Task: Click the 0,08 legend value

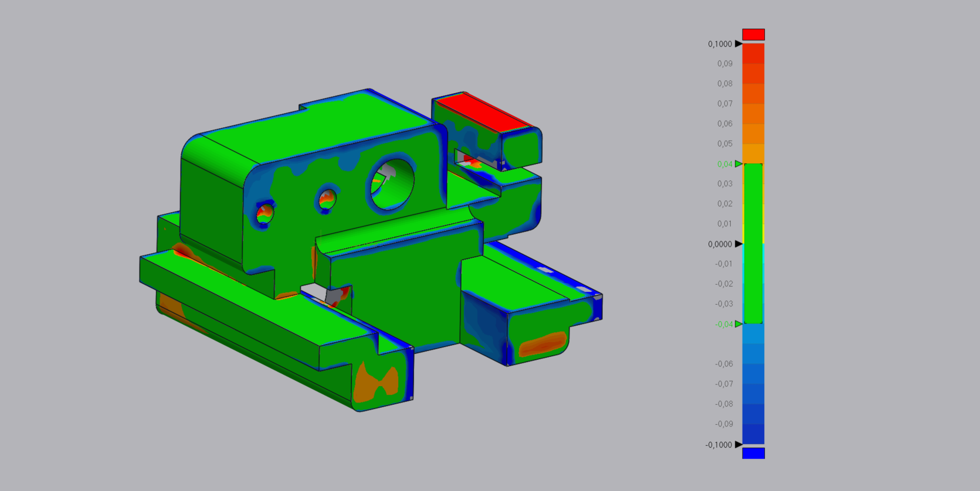Action: [725, 84]
